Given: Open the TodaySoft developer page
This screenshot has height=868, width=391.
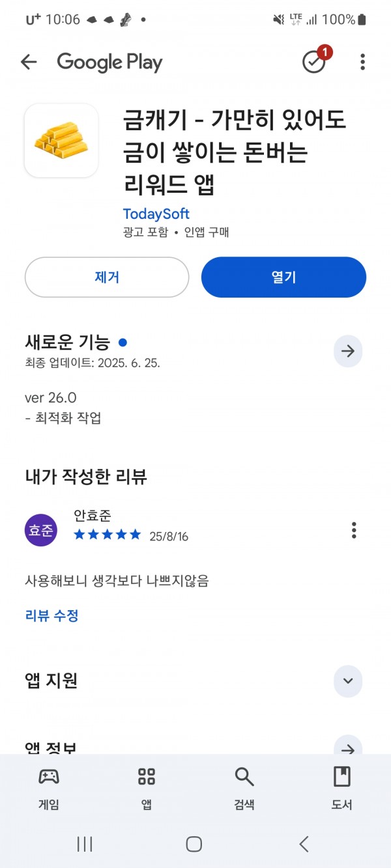Looking at the screenshot, I should pyautogui.click(x=156, y=214).
